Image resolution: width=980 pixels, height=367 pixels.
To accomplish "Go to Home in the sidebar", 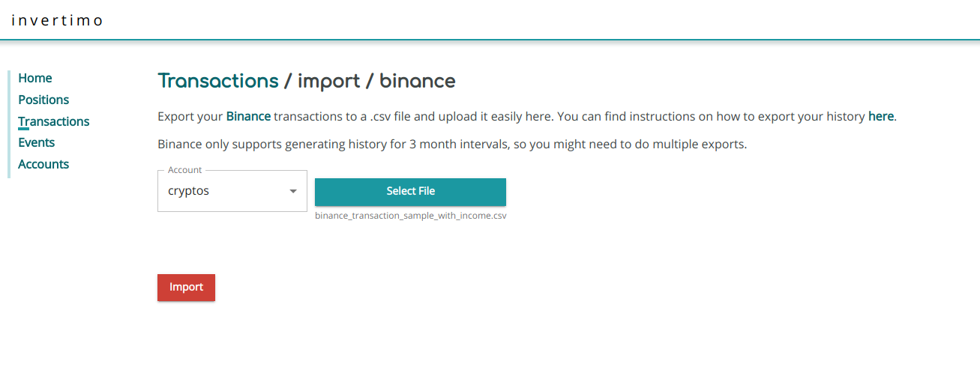I will [x=35, y=78].
